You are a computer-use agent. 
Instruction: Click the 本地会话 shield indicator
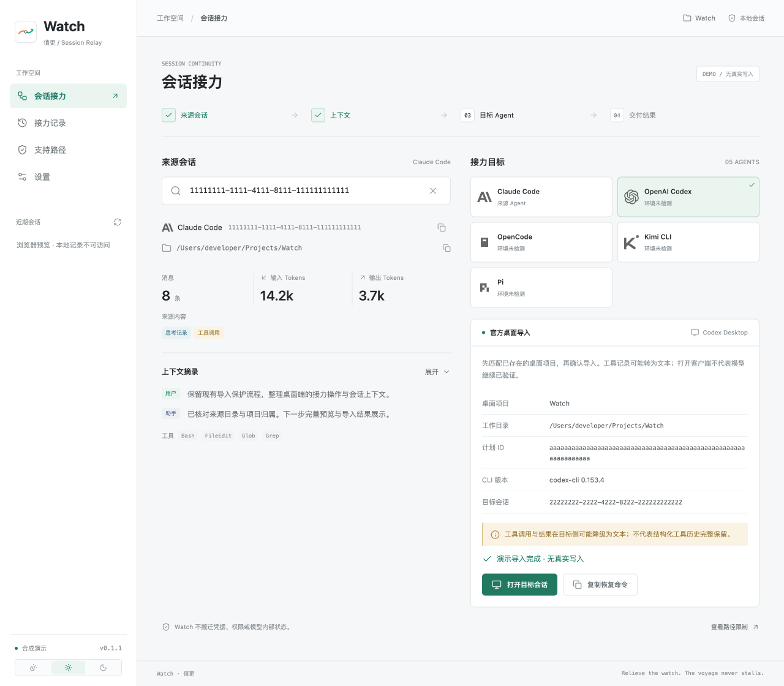(746, 18)
